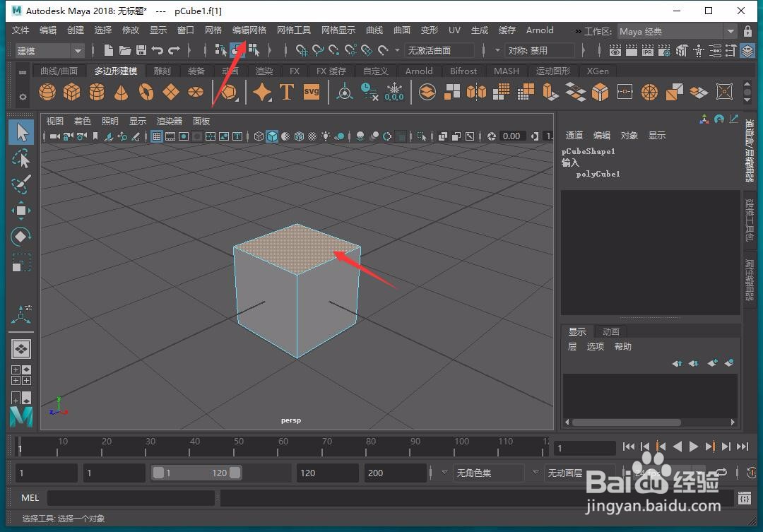Activate the Lasso select tool
This screenshot has height=532, width=763.
point(21,159)
